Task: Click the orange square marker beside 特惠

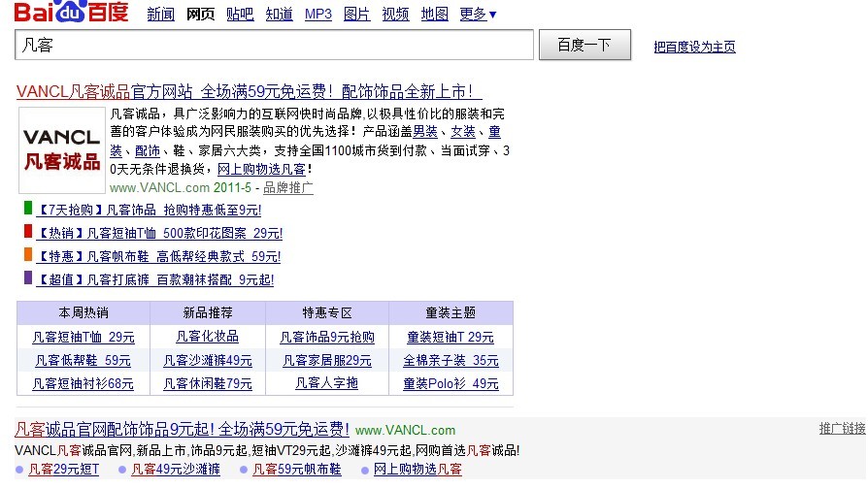Action: coord(28,254)
